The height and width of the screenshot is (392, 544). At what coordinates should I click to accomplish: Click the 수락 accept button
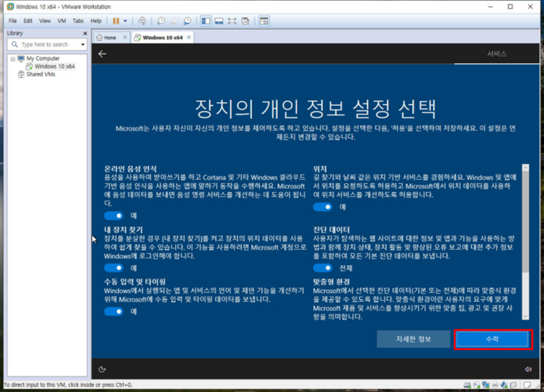(x=493, y=339)
